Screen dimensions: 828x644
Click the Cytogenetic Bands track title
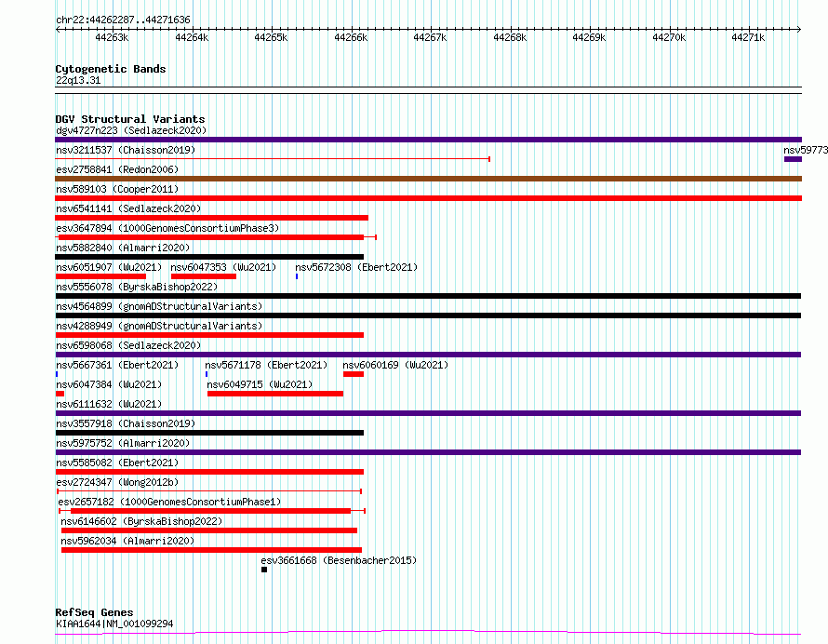111,69
